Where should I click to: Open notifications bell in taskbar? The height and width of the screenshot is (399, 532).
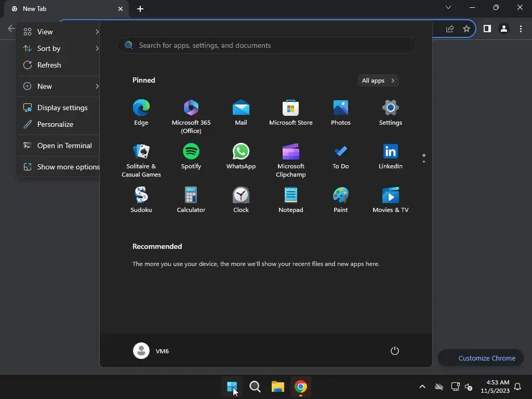click(x=517, y=387)
